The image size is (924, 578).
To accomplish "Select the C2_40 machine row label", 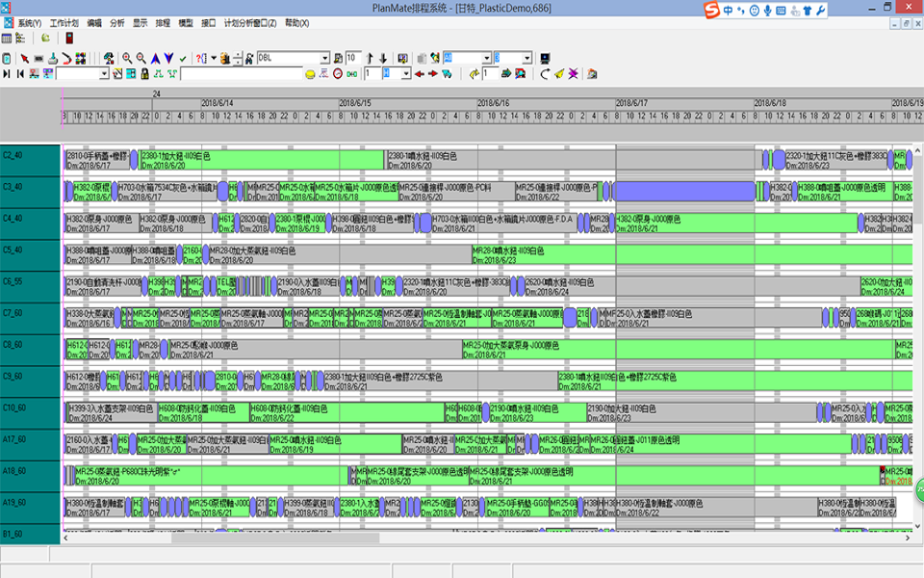I will coord(30,160).
